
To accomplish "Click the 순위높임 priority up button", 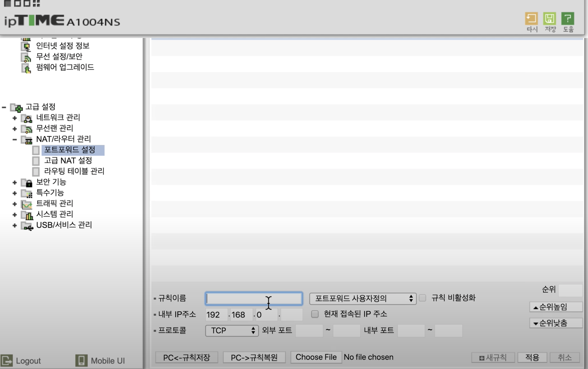I will click(x=555, y=307).
